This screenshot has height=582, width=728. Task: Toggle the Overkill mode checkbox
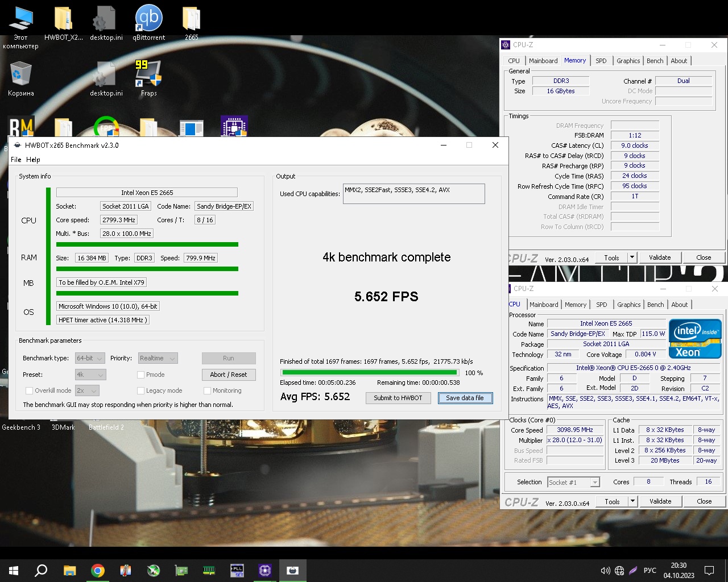(x=29, y=390)
